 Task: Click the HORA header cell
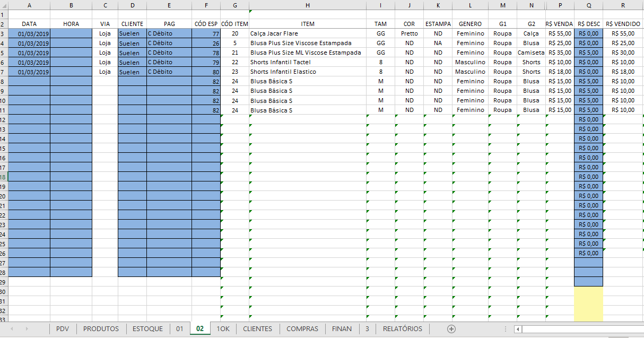[71, 24]
